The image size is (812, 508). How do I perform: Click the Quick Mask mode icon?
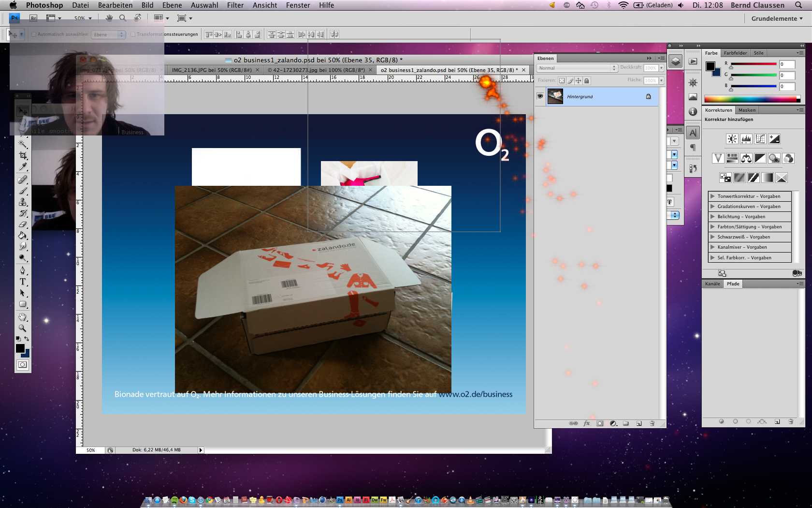pyautogui.click(x=23, y=365)
